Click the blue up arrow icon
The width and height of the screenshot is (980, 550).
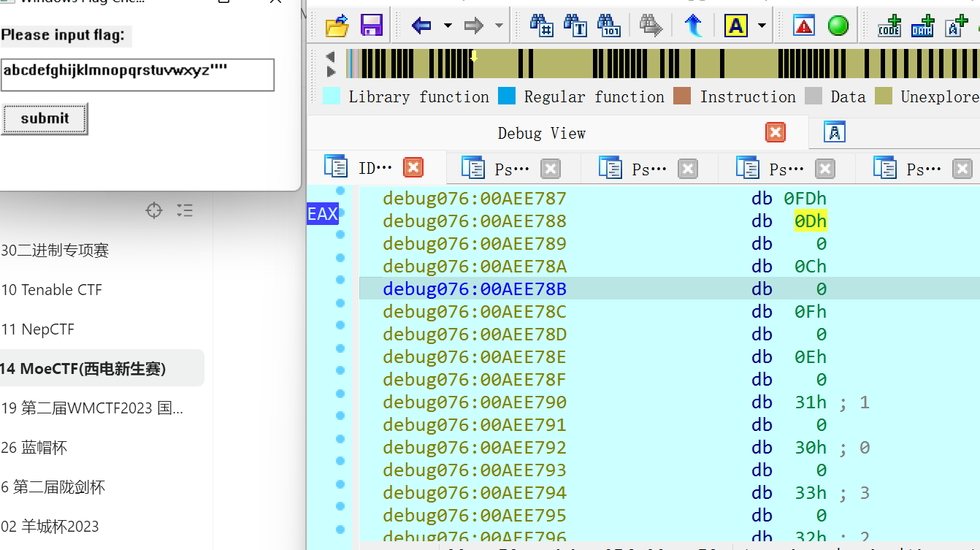[693, 26]
